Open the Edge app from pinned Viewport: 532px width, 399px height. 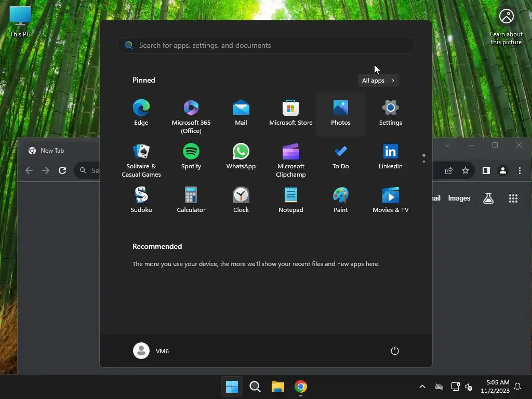[141, 113]
